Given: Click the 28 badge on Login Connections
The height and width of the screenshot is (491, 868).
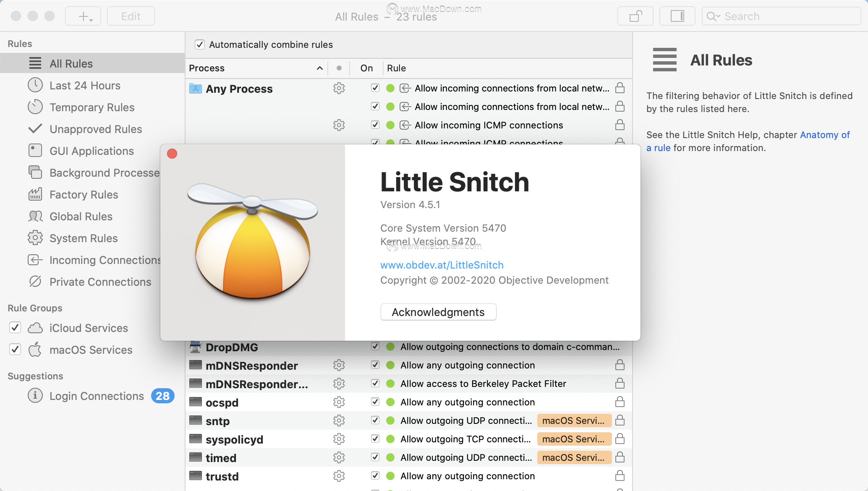Looking at the screenshot, I should click(162, 396).
